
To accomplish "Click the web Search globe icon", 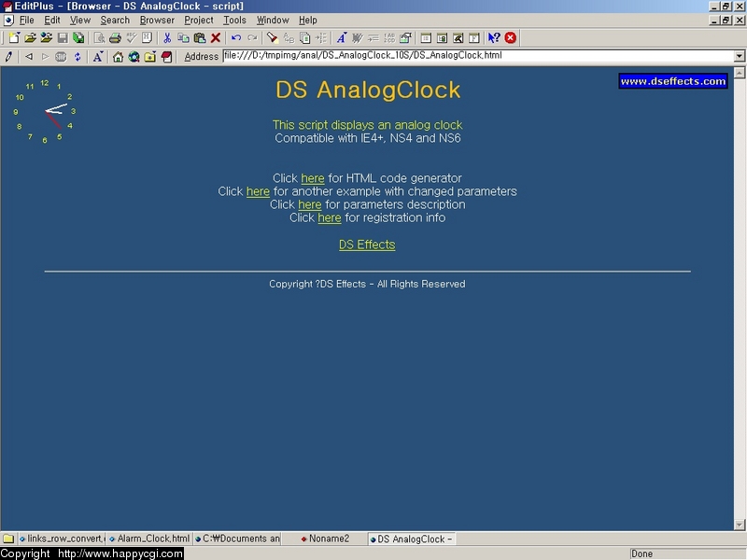I will pyautogui.click(x=134, y=57).
